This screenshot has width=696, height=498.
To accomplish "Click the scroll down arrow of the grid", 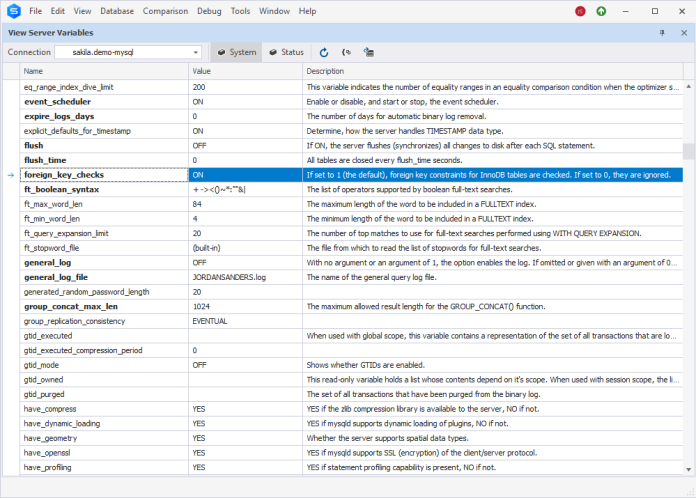I will point(688,469).
